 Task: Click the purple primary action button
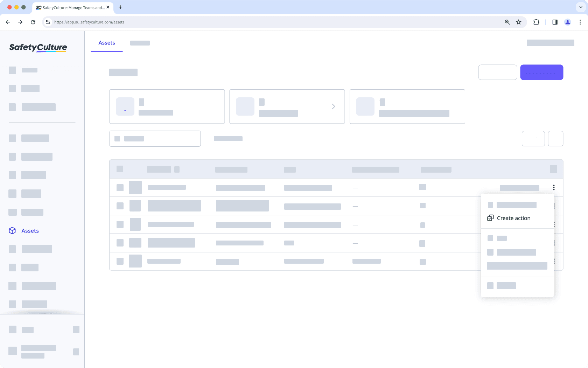pyautogui.click(x=542, y=72)
